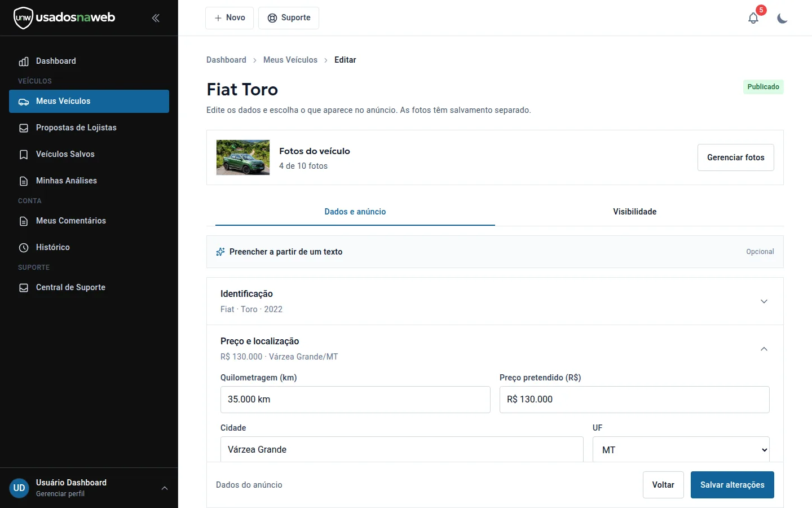Expand Preencher a partir de um texto panel

click(495, 252)
